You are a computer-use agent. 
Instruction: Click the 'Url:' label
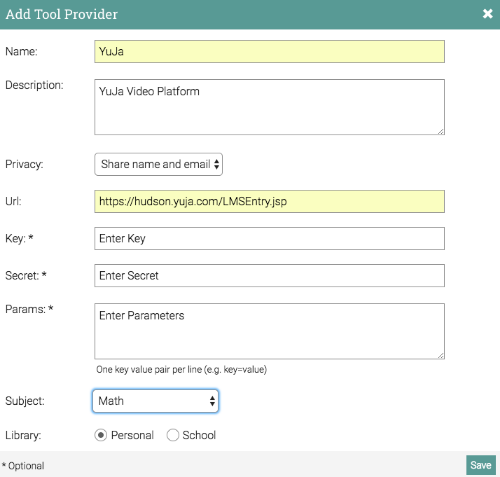[13, 201]
